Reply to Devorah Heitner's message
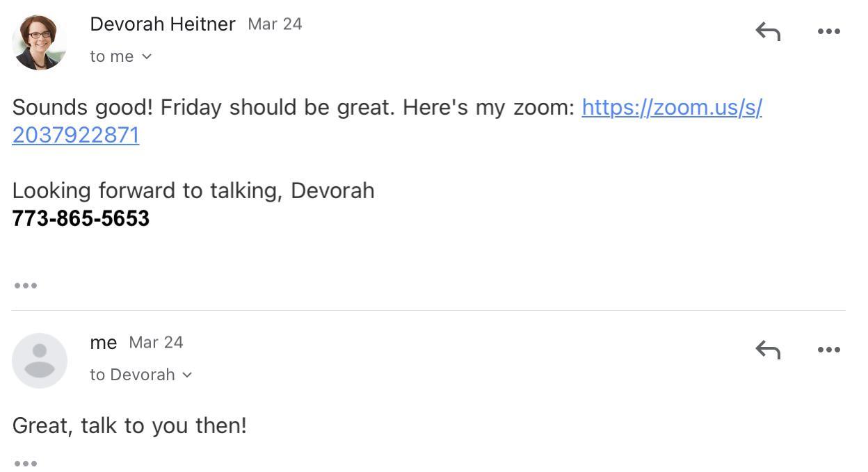Screen dimensions: 868x472 [768, 31]
